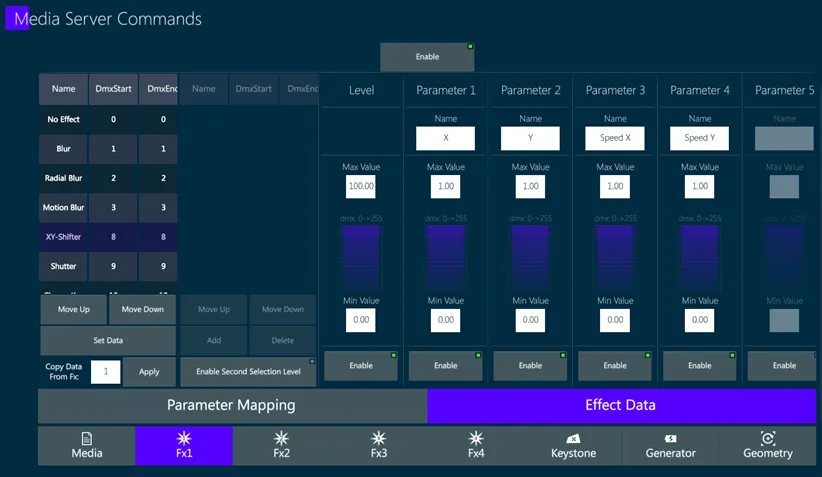822x477 pixels.
Task: Open the Fx4 tab
Action: [476, 446]
